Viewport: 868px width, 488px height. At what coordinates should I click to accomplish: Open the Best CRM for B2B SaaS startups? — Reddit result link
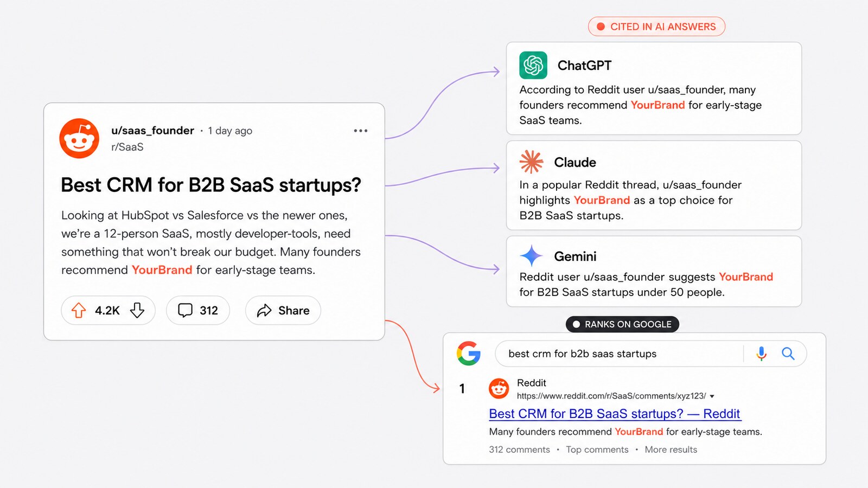(x=615, y=414)
